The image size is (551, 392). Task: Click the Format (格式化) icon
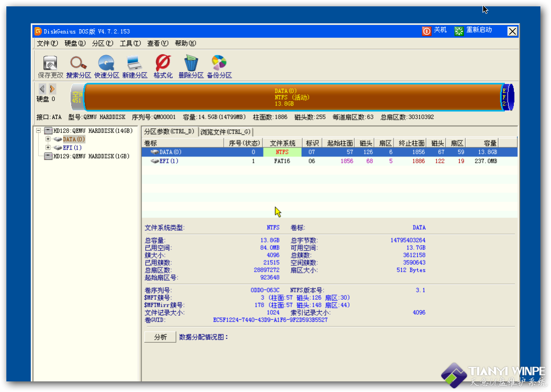pos(163,63)
